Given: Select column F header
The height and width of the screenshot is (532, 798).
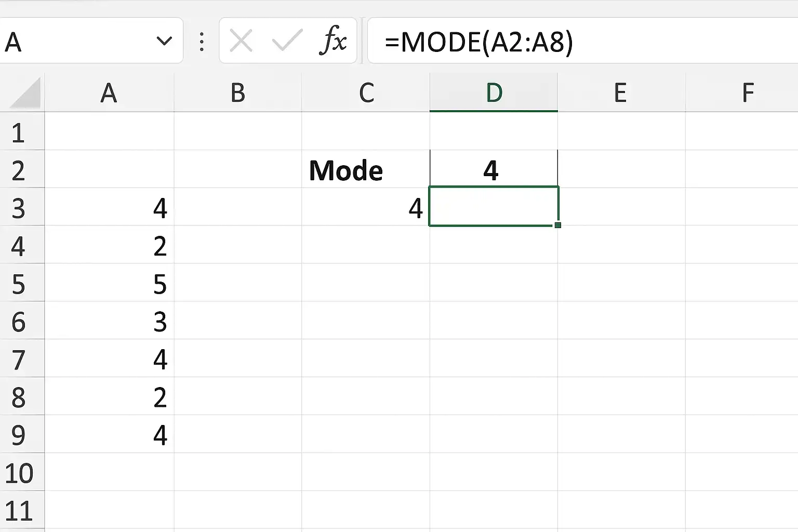Looking at the screenshot, I should coord(747,94).
